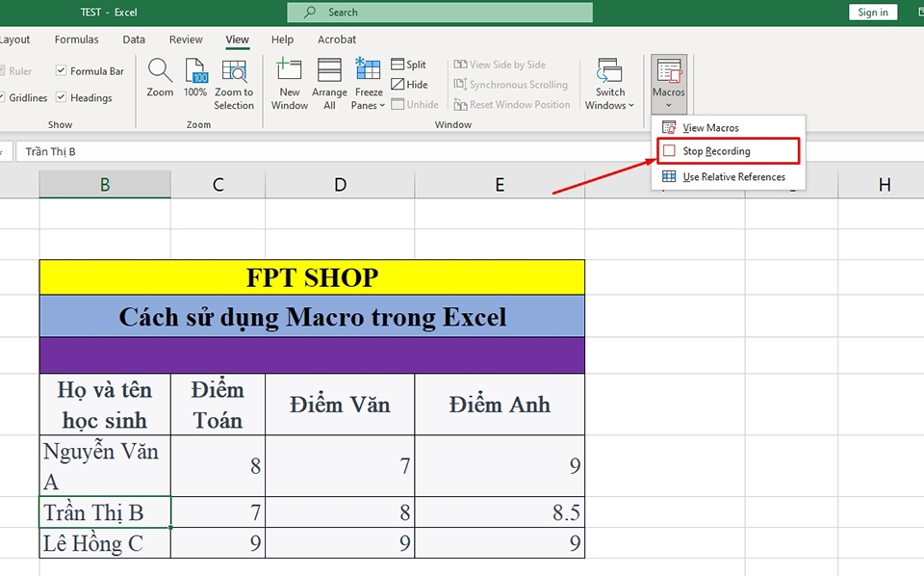Click header cell 'Điểm Văn'
The image size is (924, 576).
click(x=340, y=405)
